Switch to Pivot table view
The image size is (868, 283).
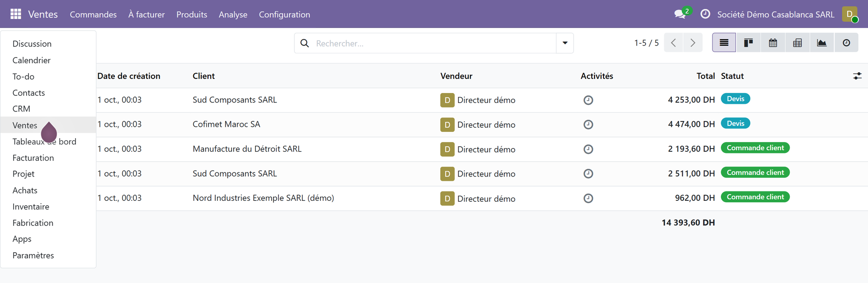[x=797, y=43]
